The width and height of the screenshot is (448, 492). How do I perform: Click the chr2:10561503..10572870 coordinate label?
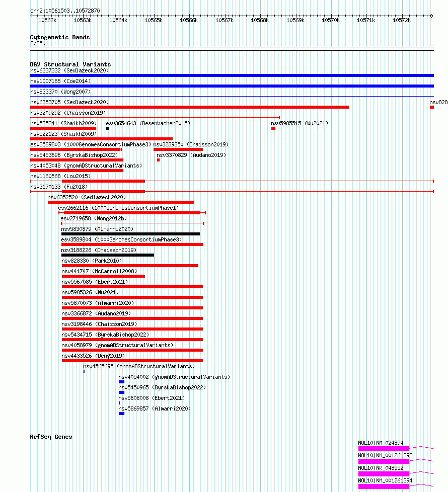pos(65,11)
